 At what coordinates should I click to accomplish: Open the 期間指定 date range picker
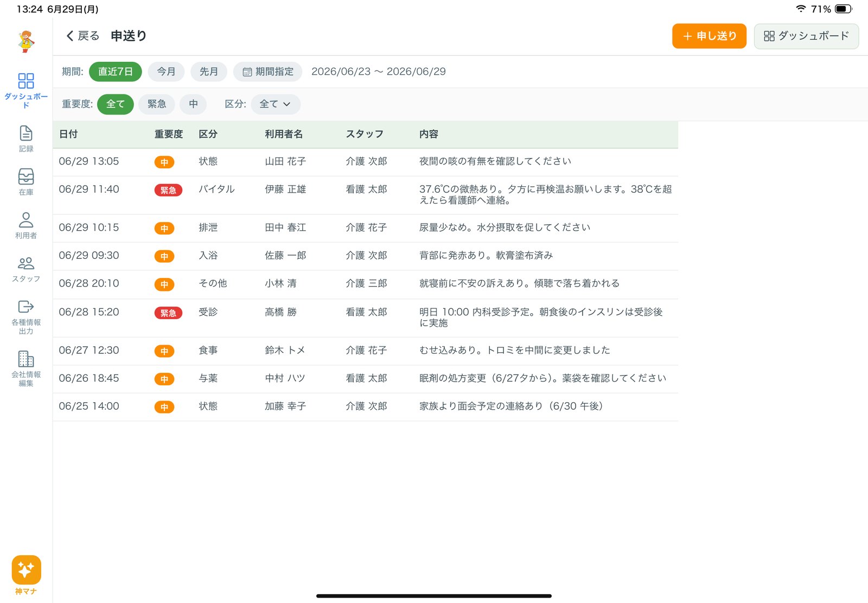(268, 72)
